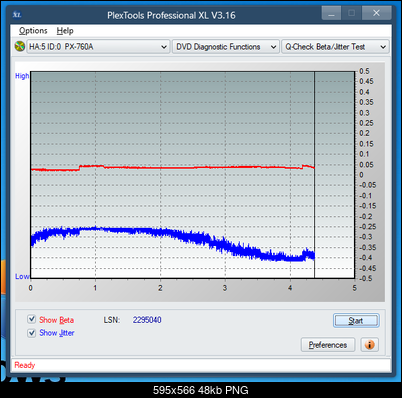Close the PlexTools window

click(x=376, y=13)
